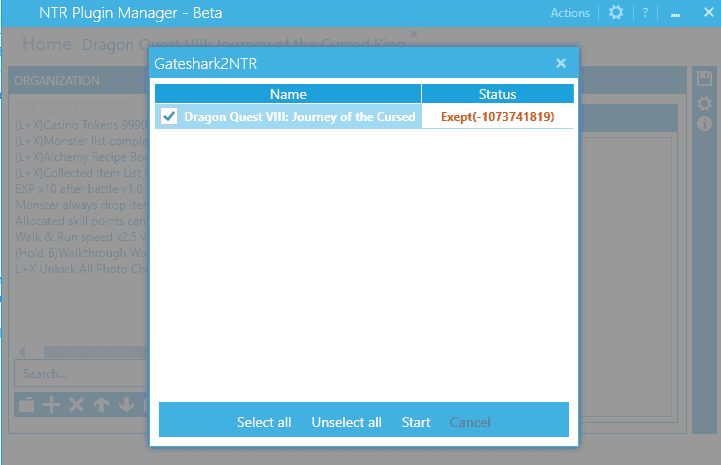Viewport: 721px width, 465px height.
Task: Click the Start button in Gateshark2NTR
Action: [x=416, y=422]
